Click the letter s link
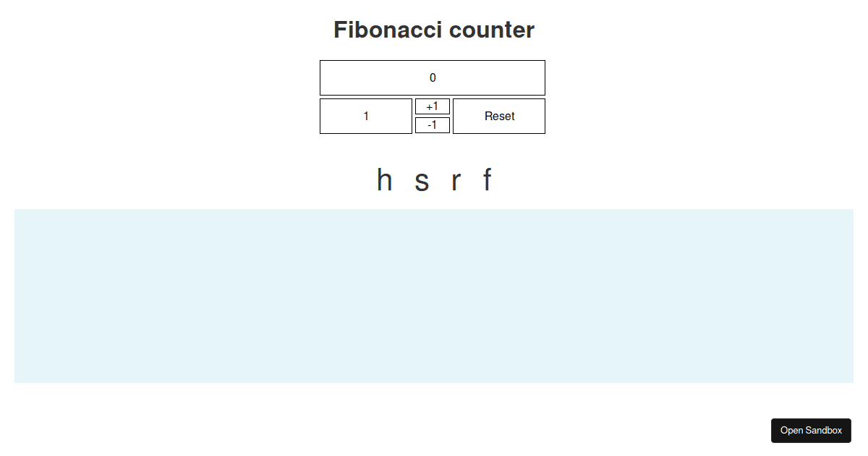This screenshot has height=456, width=868. pyautogui.click(x=421, y=180)
